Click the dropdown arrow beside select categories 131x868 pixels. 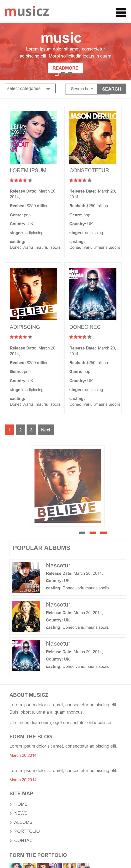[x=48, y=89]
